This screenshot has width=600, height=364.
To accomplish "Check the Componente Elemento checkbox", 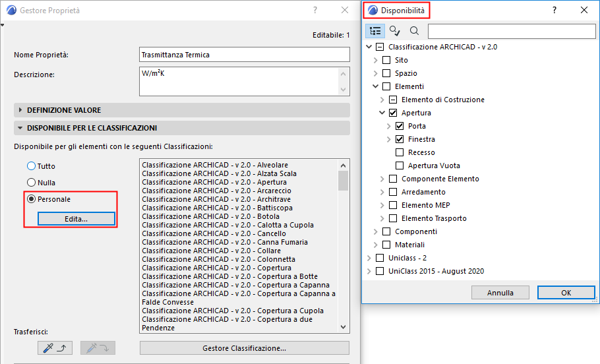I will coord(393,179).
